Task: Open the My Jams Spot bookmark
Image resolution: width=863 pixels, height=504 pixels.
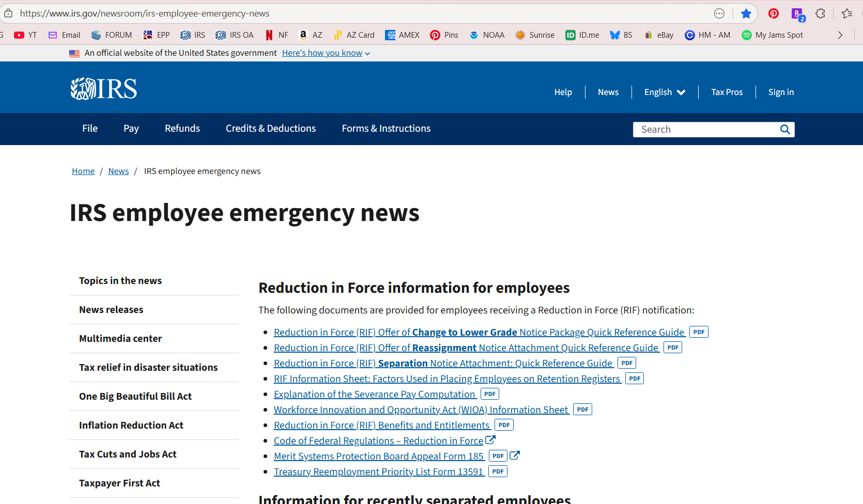Action: (x=772, y=35)
